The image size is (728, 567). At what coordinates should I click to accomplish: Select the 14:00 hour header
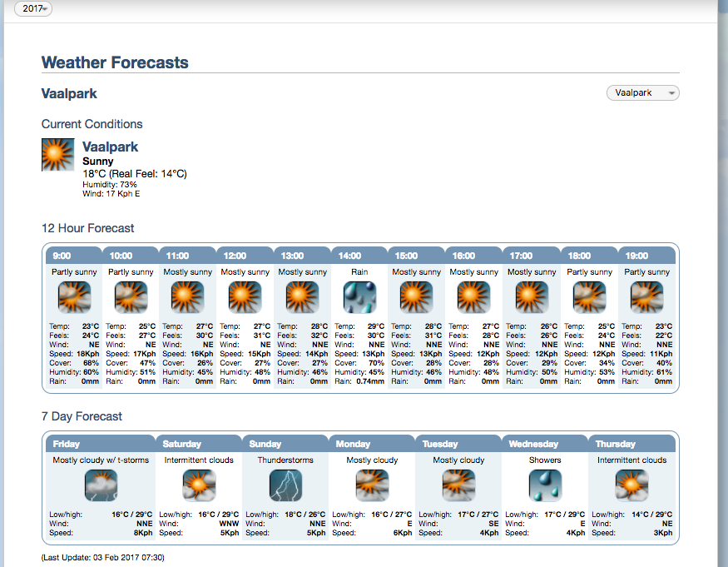click(x=359, y=256)
